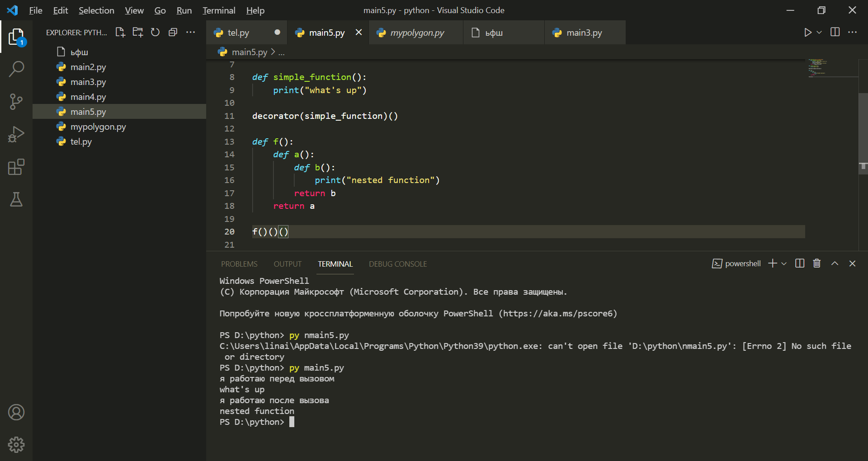Open the Search view icon
The image size is (868, 461).
pyautogui.click(x=16, y=69)
